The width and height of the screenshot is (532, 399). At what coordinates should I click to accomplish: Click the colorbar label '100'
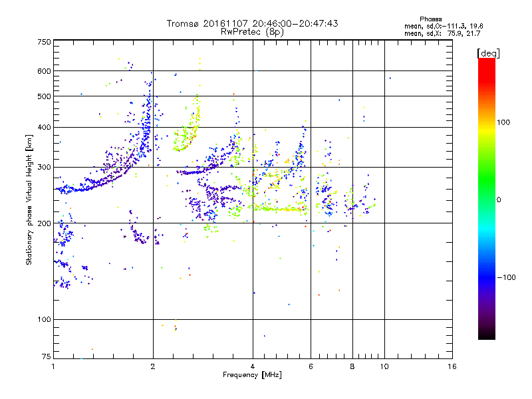click(503, 122)
